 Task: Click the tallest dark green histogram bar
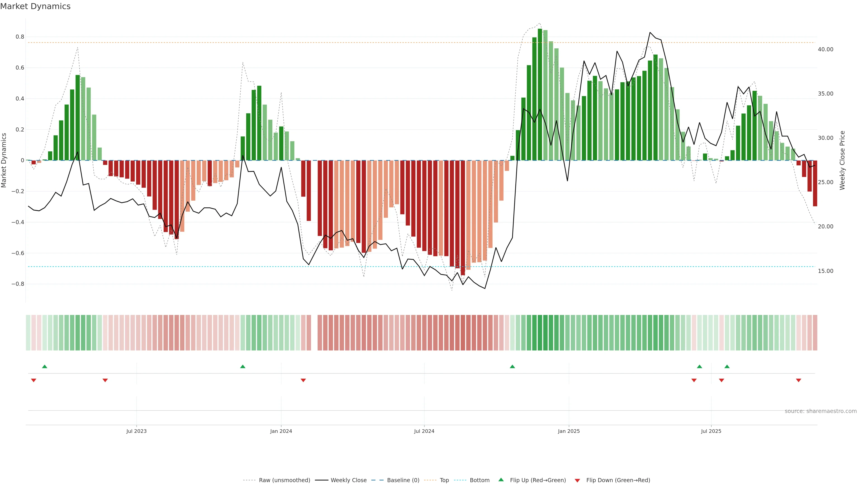tap(540, 94)
